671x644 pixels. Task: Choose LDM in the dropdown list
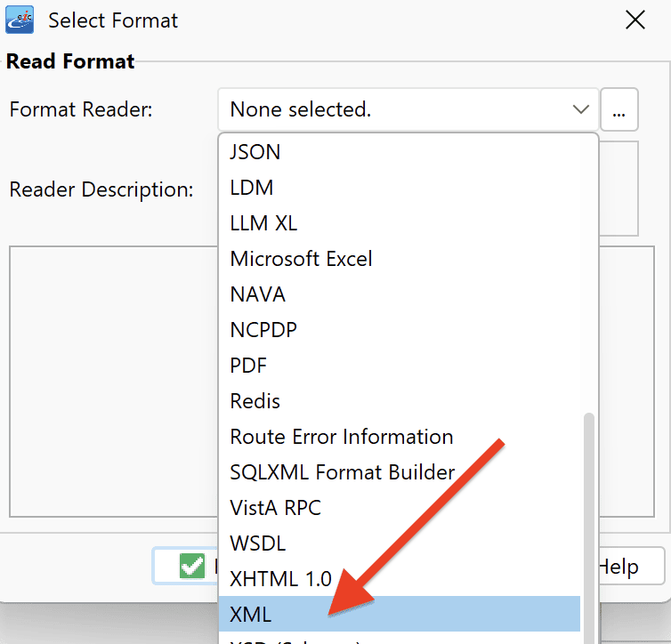tap(400, 188)
